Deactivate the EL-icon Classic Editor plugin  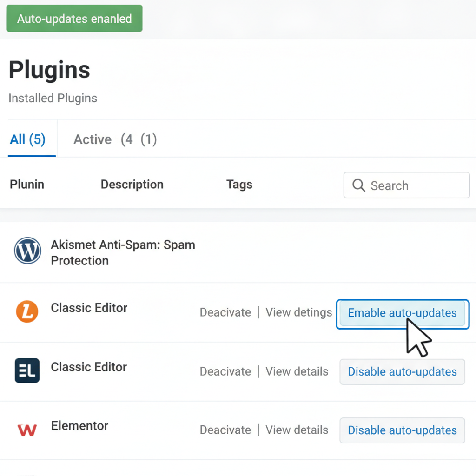225,371
